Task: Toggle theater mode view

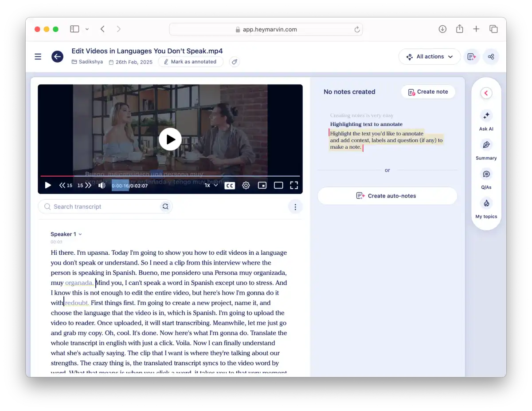Action: 278,186
